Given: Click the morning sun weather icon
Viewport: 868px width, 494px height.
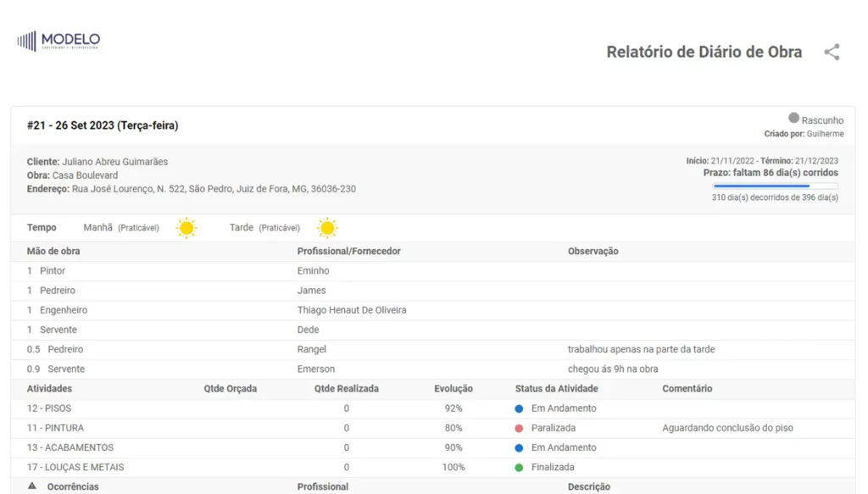Looking at the screenshot, I should click(186, 228).
